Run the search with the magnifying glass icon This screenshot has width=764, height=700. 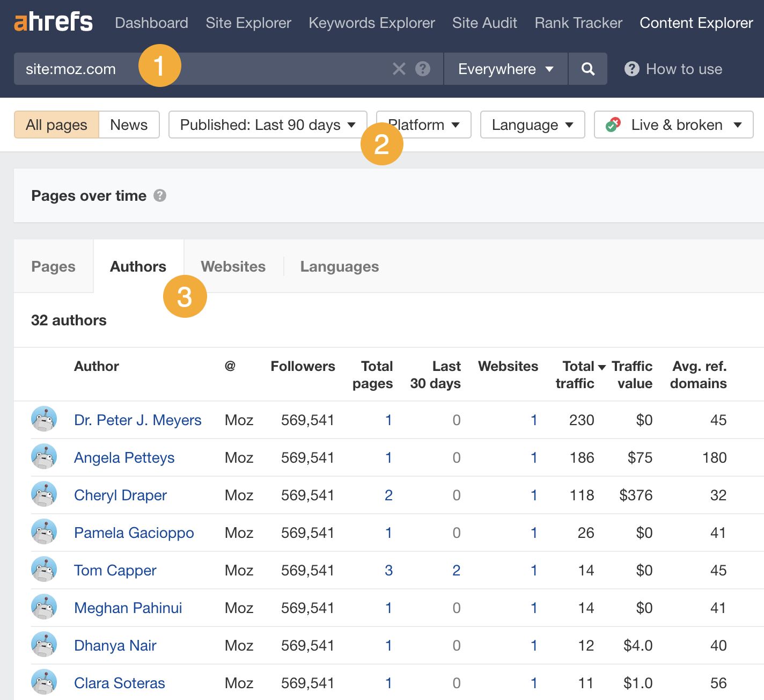pos(587,69)
